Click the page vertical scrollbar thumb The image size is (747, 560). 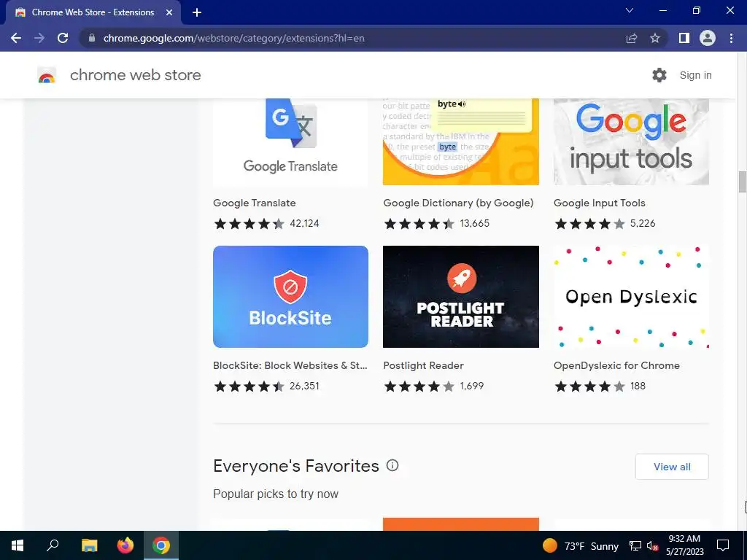742,182
